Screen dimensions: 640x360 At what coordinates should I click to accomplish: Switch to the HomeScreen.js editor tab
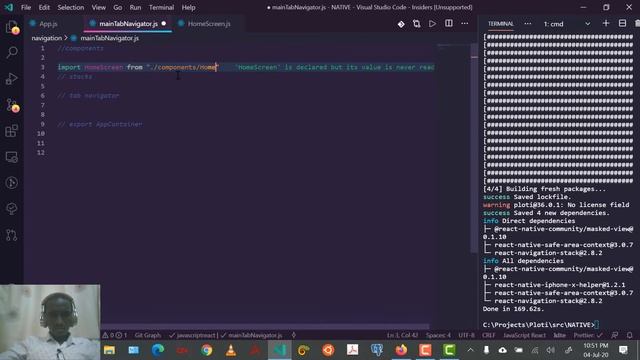(209, 24)
